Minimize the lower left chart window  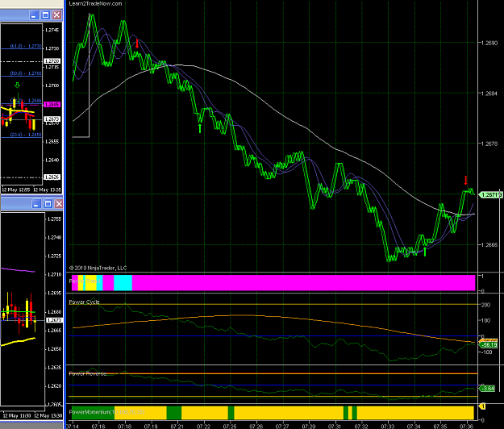coord(36,204)
